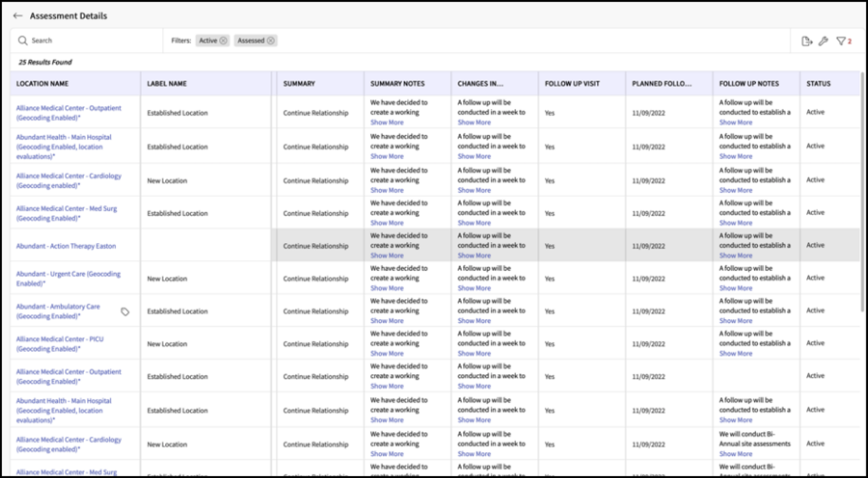This screenshot has height=478, width=868.
Task: Open Abundant - Urgent Care location link
Action: point(68,278)
